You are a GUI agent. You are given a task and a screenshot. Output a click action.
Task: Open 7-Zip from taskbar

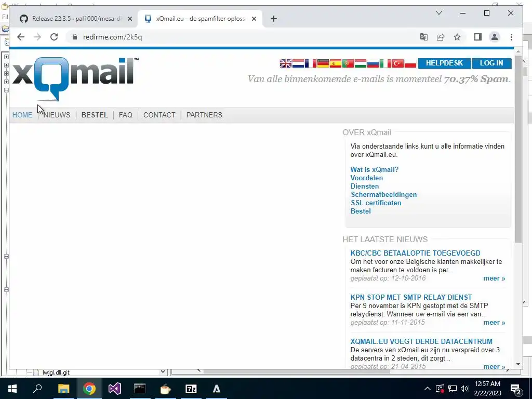(191, 389)
